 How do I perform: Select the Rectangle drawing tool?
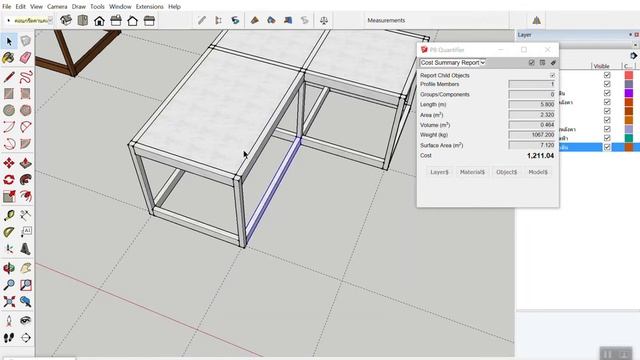point(9,93)
